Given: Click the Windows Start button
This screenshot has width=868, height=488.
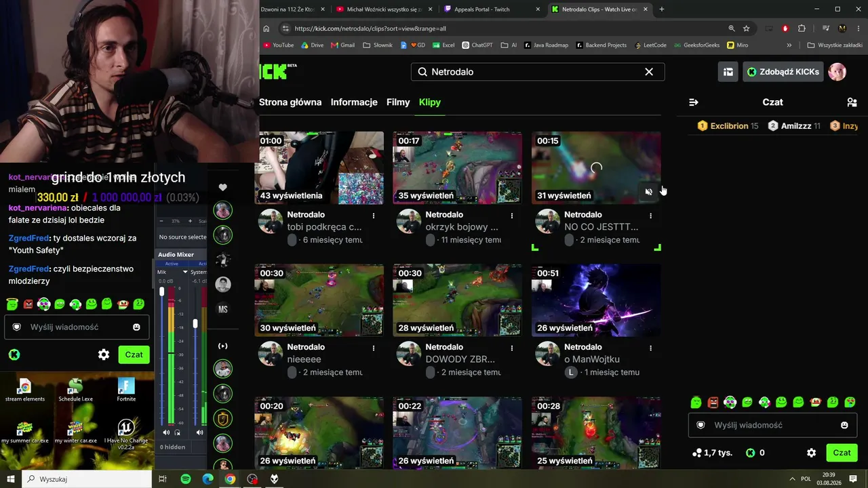Looking at the screenshot, I should click(11, 479).
